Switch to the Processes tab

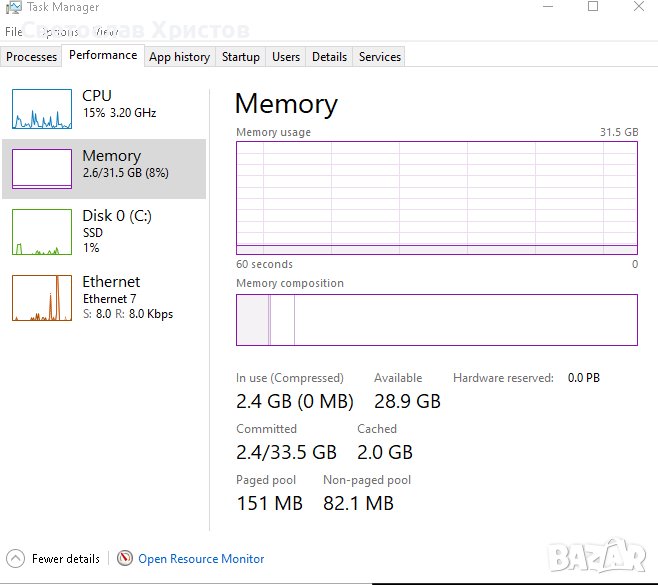pyautogui.click(x=31, y=57)
